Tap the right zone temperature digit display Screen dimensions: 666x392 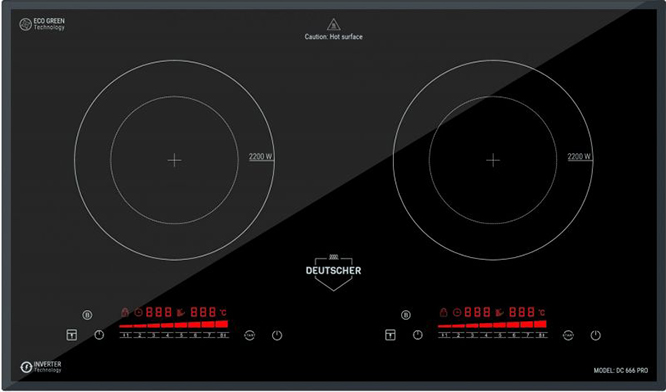(522, 312)
